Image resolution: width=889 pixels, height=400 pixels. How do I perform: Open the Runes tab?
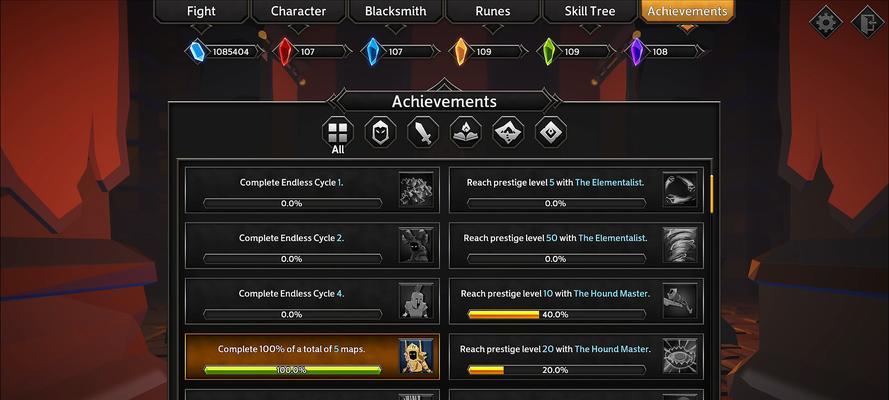pyautogui.click(x=493, y=11)
